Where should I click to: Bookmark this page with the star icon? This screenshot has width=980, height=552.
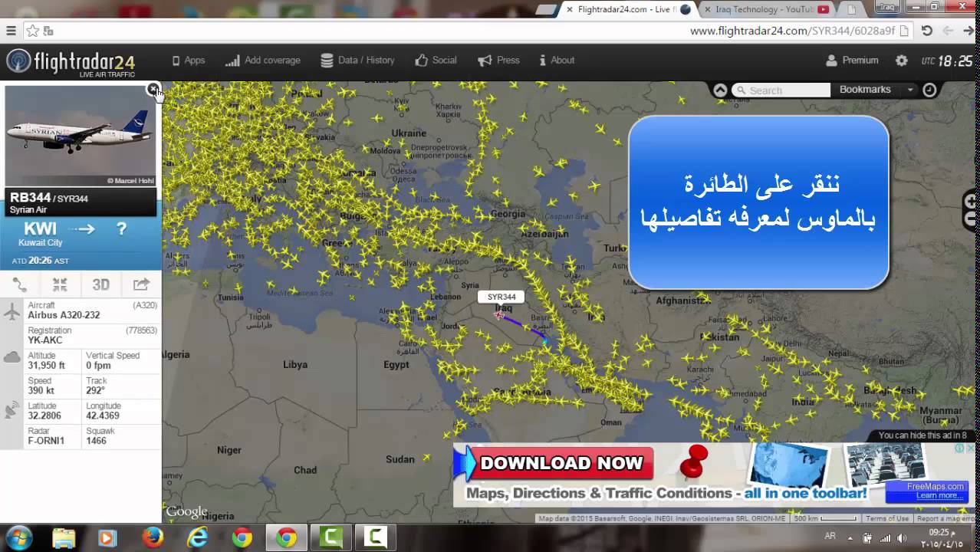(x=33, y=31)
